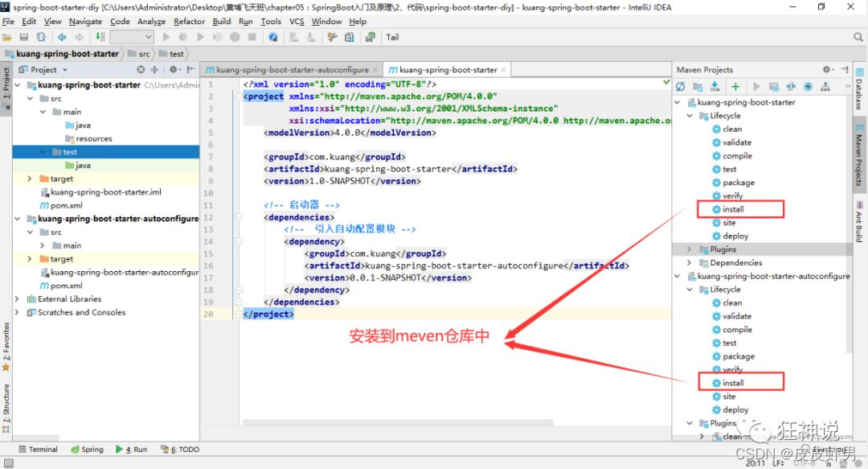Click src in breadcrumb navigation bar

click(140, 54)
